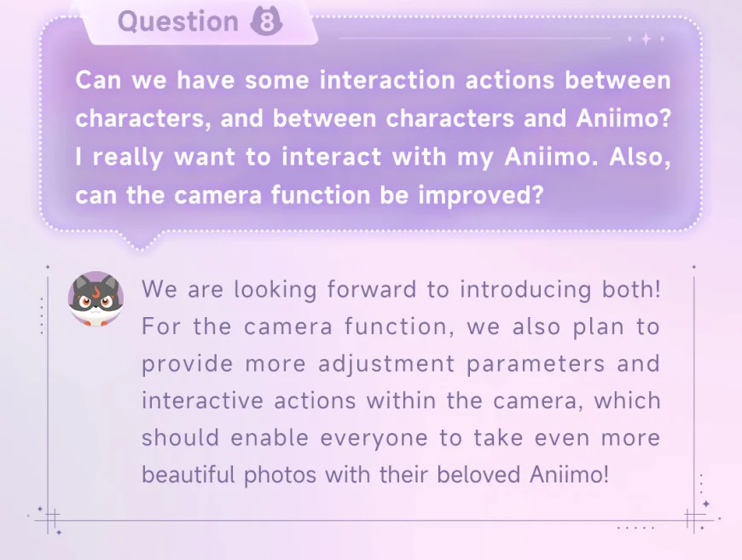Click the line "Can we have some interaction actions between"

[x=373, y=80]
